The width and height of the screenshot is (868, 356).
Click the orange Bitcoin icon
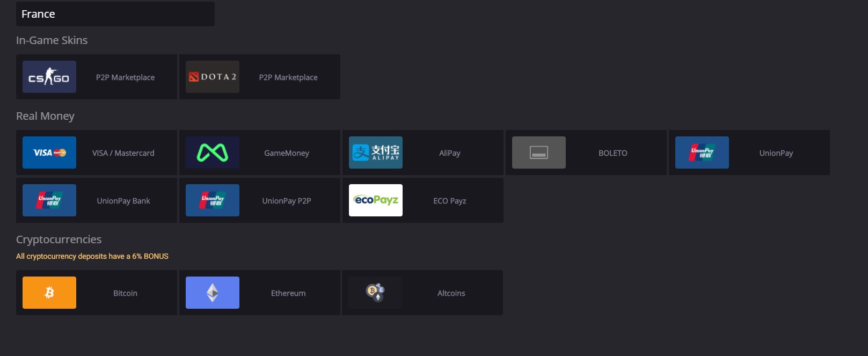[49, 293]
